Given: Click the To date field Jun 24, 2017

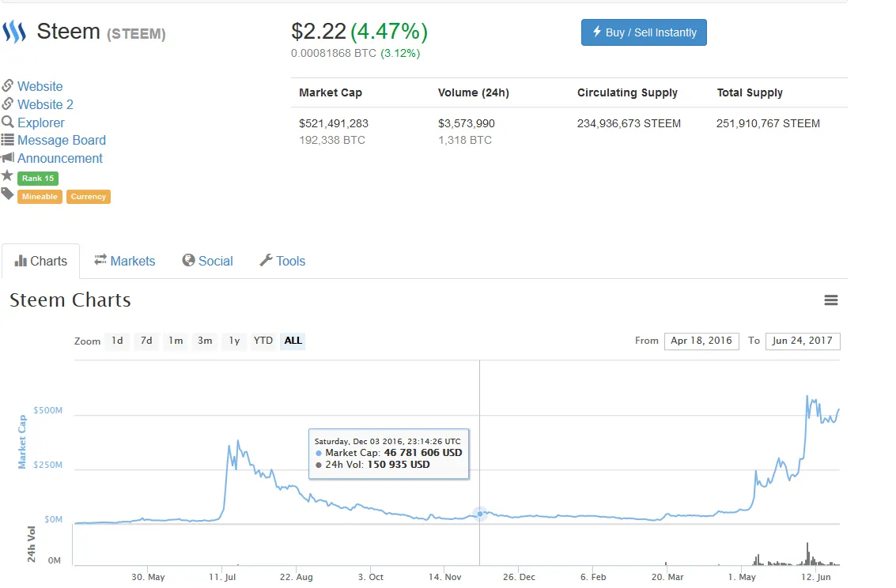Looking at the screenshot, I should 802,341.
